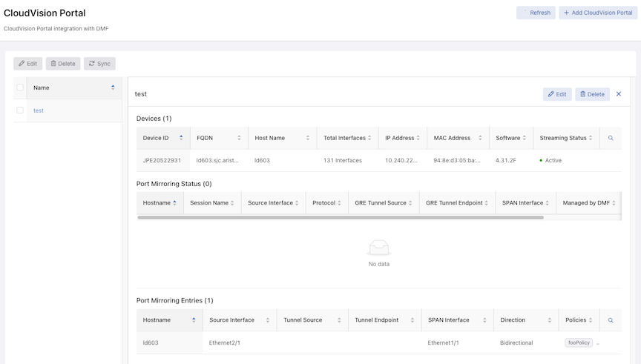Click the Port Mirroring Status horizontal scrollbar
The image size is (641, 364).
tap(341, 217)
